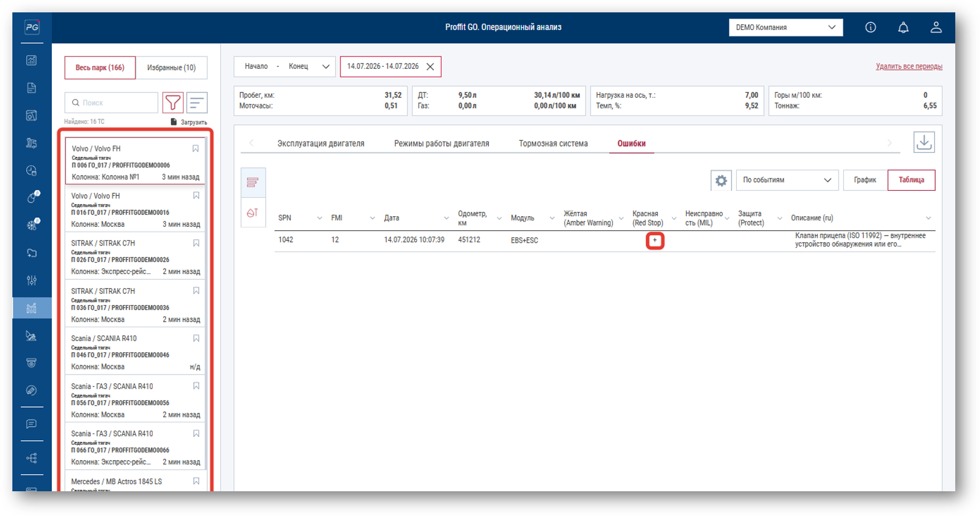This screenshot has height=516, width=980.
Task: Click the download export icon
Action: [x=924, y=142]
